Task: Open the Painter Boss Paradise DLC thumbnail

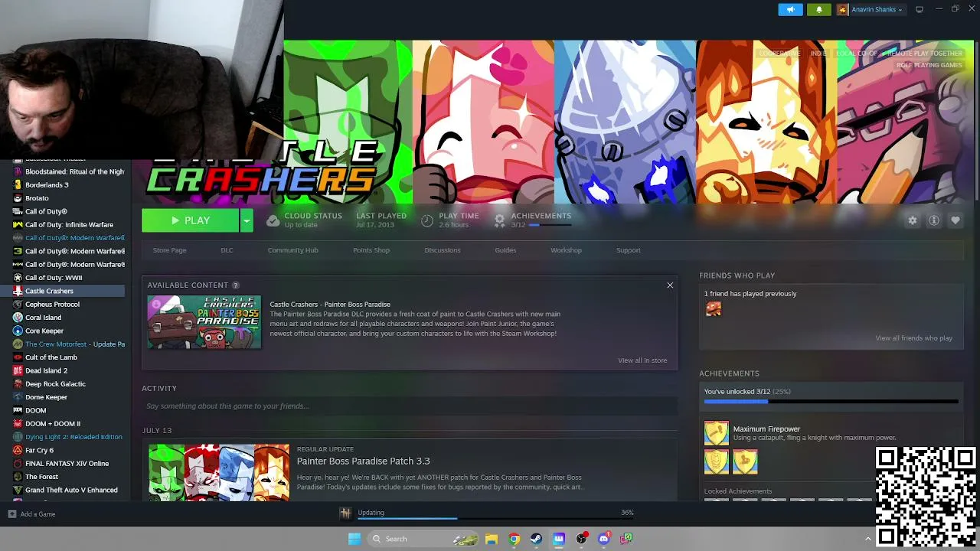Action: [x=204, y=322]
